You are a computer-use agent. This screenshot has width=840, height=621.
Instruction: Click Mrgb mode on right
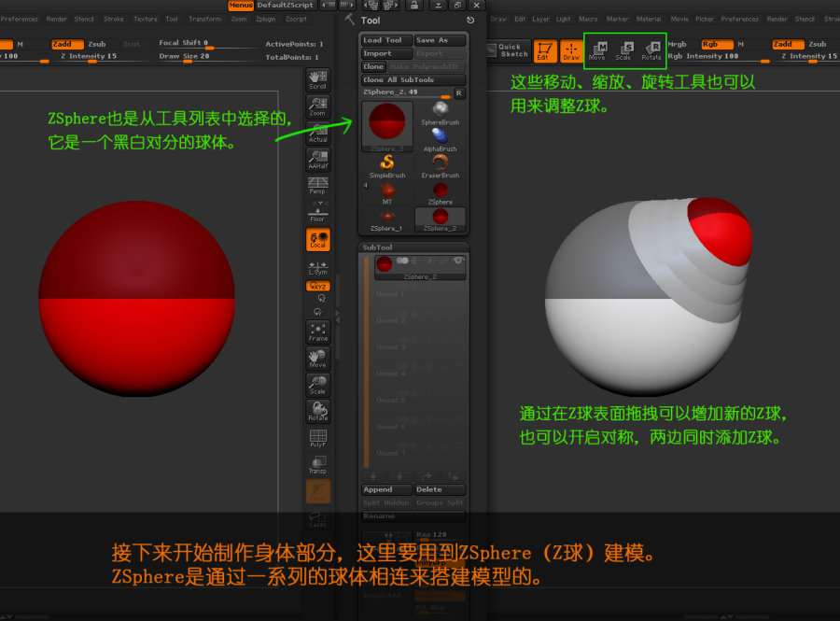coord(678,44)
